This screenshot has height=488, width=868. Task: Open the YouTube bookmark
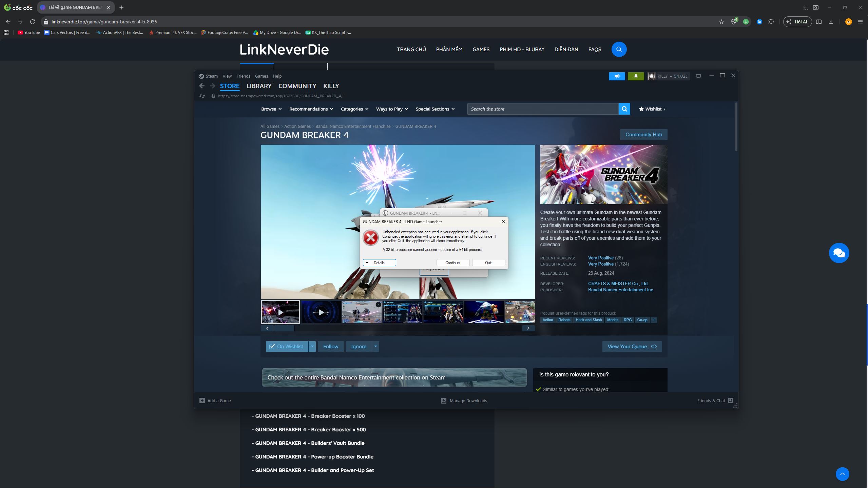[28, 33]
